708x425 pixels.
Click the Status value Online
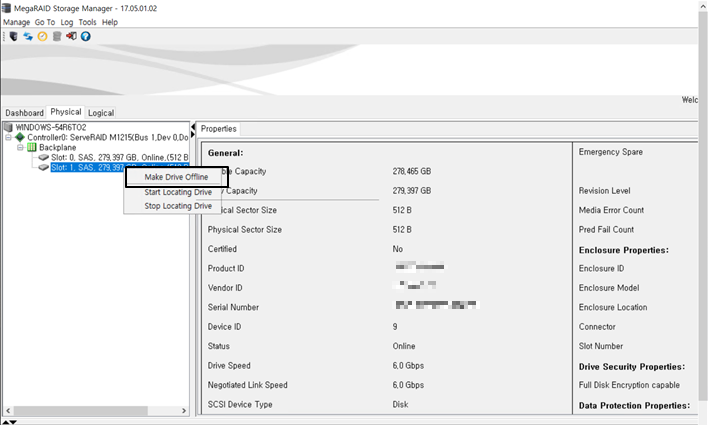(404, 346)
